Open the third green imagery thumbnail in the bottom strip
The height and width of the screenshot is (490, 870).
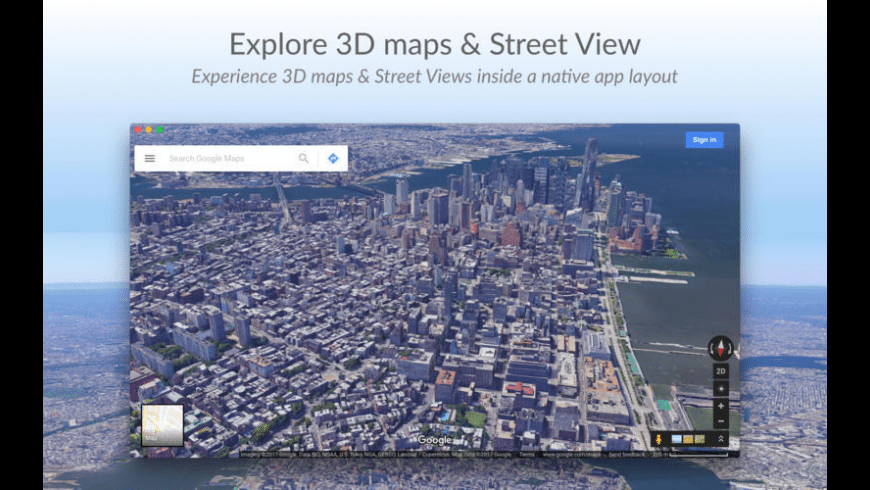click(700, 440)
